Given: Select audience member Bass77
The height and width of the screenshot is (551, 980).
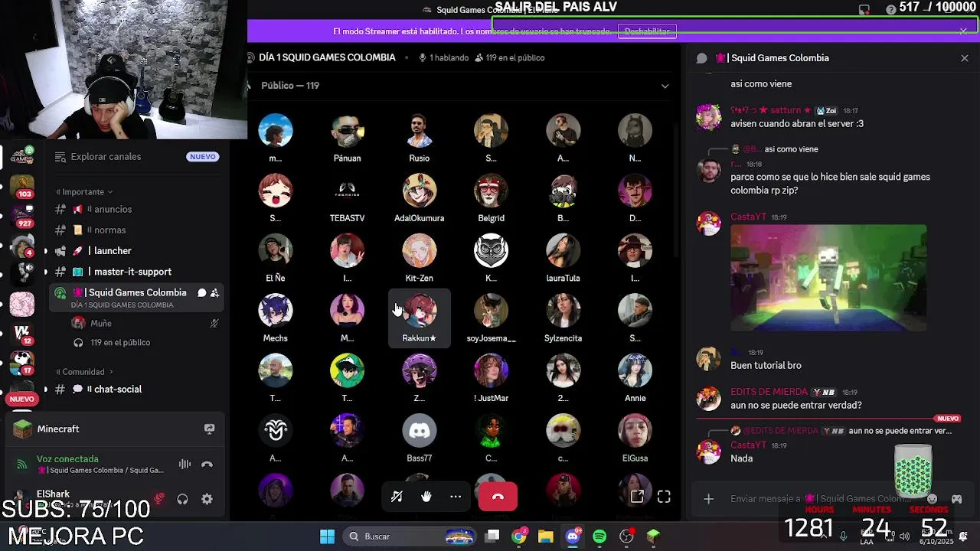Looking at the screenshot, I should [419, 438].
